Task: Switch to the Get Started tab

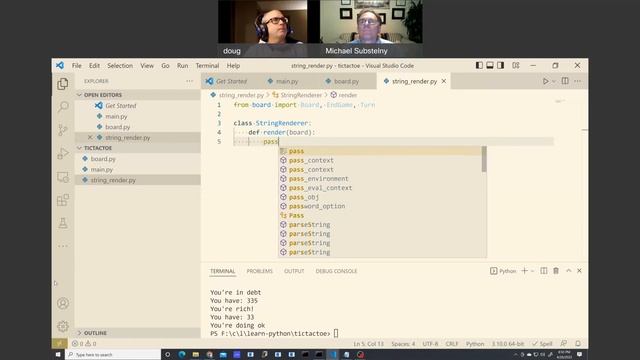Action: pos(231,81)
